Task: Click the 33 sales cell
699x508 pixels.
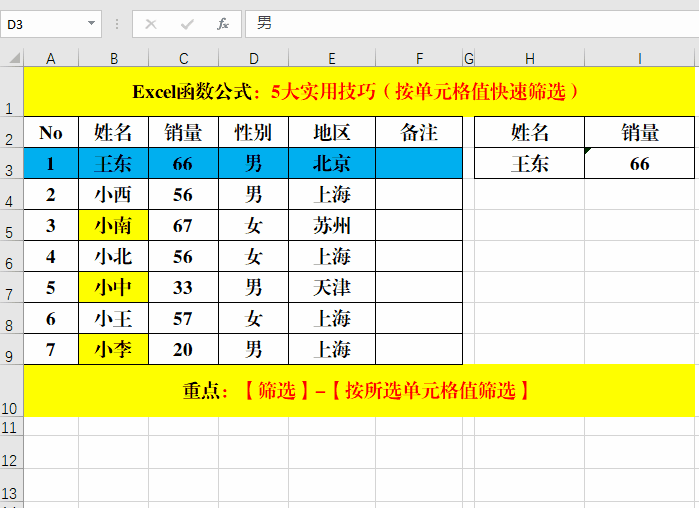Action: pyautogui.click(x=183, y=287)
